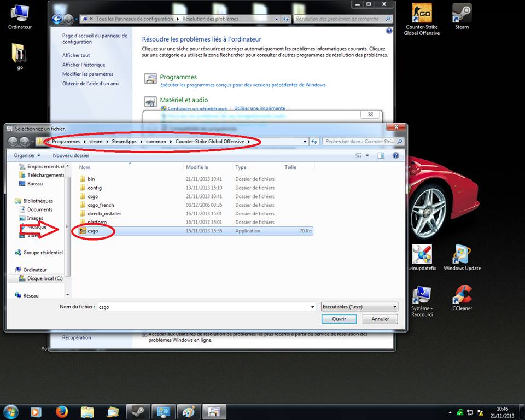The width and height of the screenshot is (525, 420).
Task: Launch CCleaner from the desktop
Action: point(462,298)
